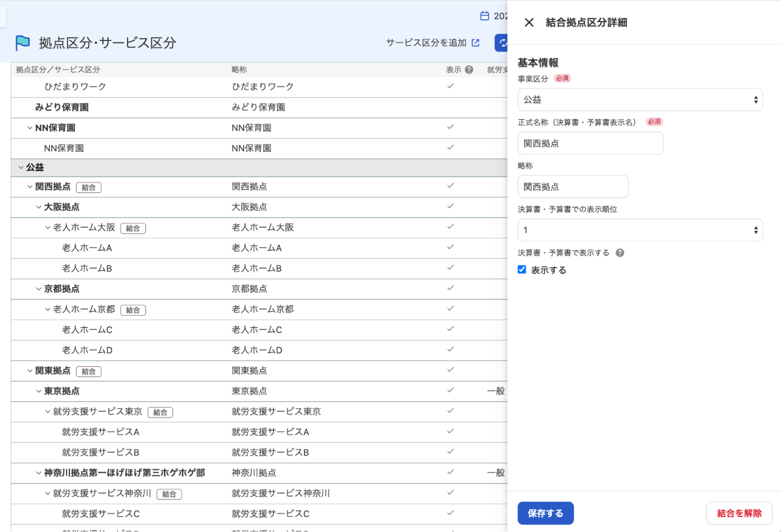Viewport: 781px width, 532px height.
Task: Click the 表示 checkmark in 大阪拠点 row
Action: (x=451, y=206)
